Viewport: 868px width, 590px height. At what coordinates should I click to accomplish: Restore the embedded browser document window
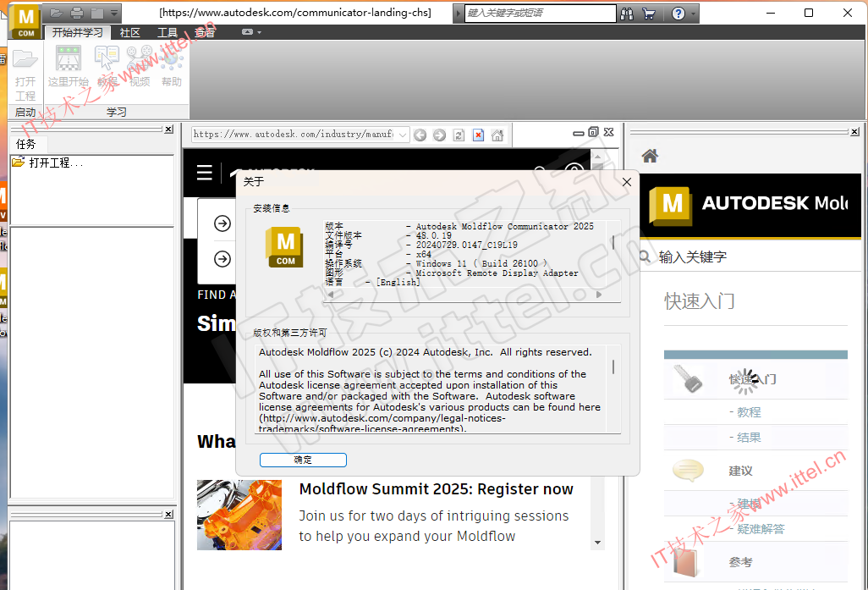593,132
